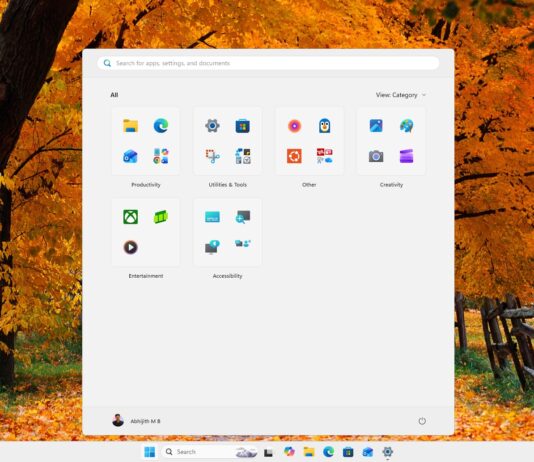Open Task View from the taskbar
The height and width of the screenshot is (462, 534).
tap(268, 452)
